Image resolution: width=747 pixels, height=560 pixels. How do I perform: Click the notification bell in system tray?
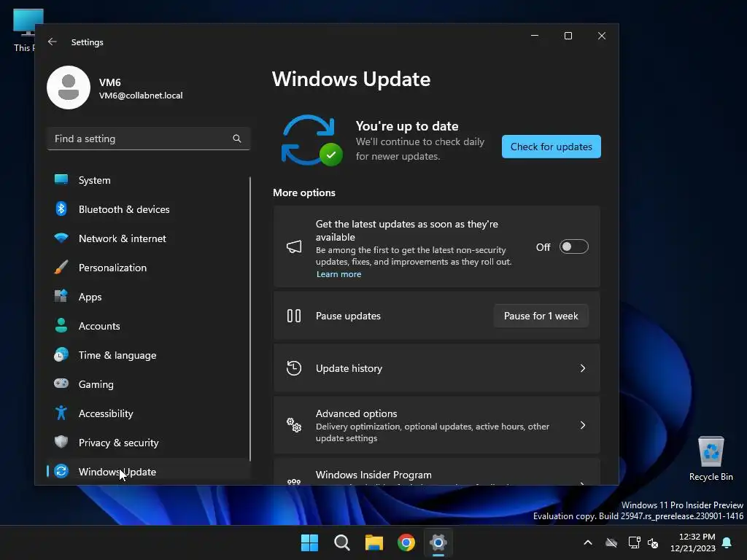point(727,542)
